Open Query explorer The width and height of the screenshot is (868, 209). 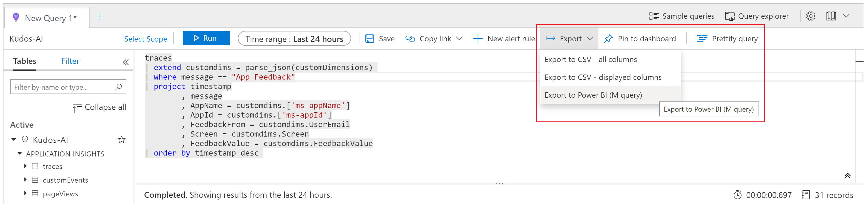756,16
